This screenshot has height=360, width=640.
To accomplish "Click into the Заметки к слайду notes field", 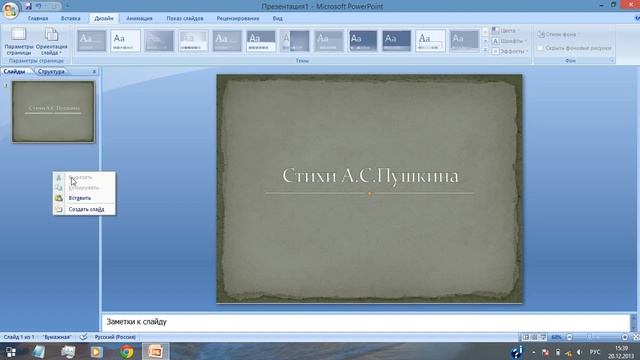I will click(x=366, y=322).
